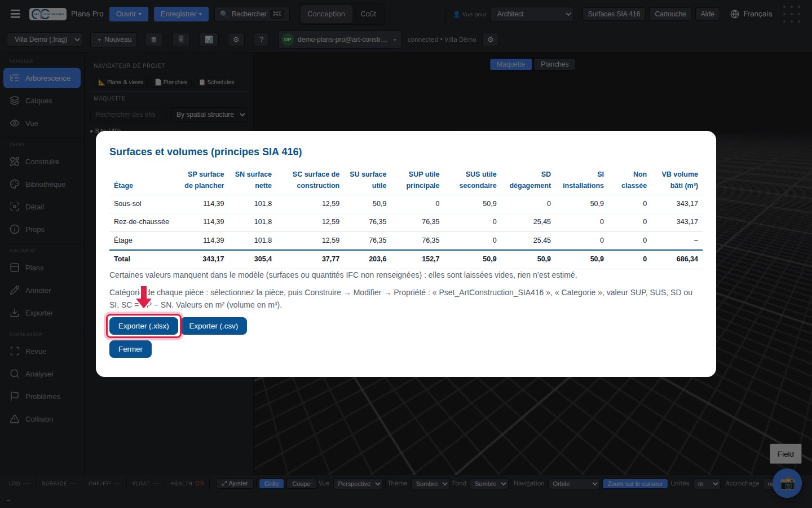The image size is (812, 508).
Task: Click Exporter (.csv) button
Action: pyautogui.click(x=214, y=326)
